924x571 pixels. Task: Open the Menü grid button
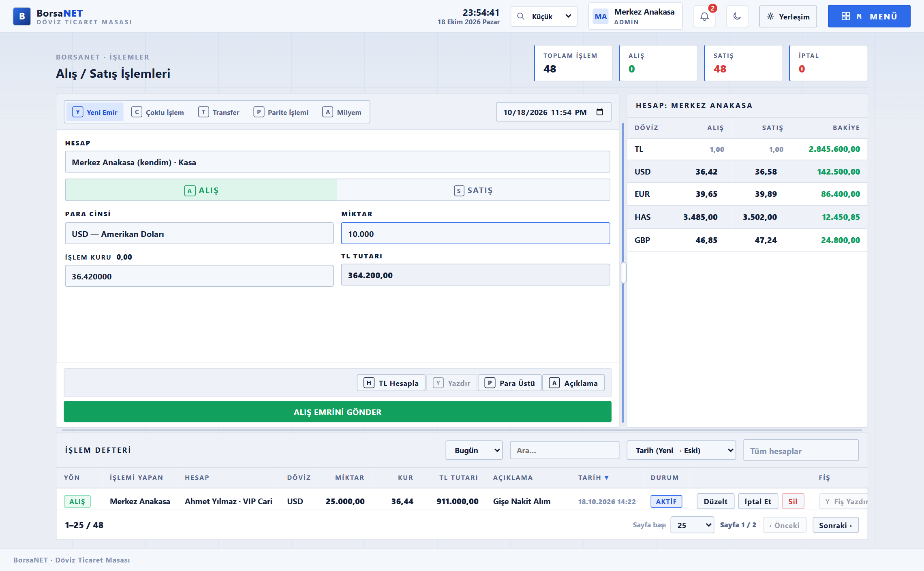click(869, 17)
